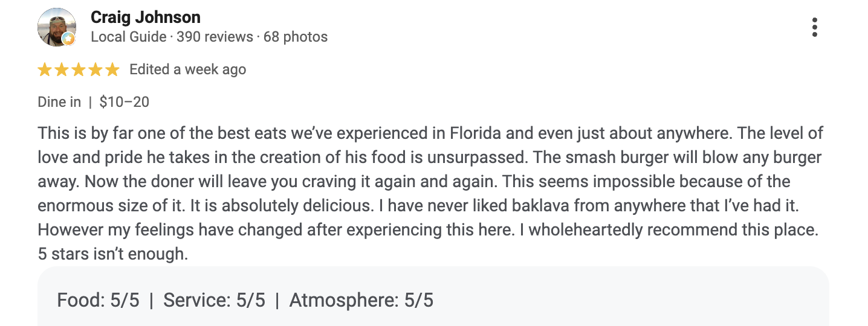Click the 68 photos count
The width and height of the screenshot is (868, 326).
point(296,37)
